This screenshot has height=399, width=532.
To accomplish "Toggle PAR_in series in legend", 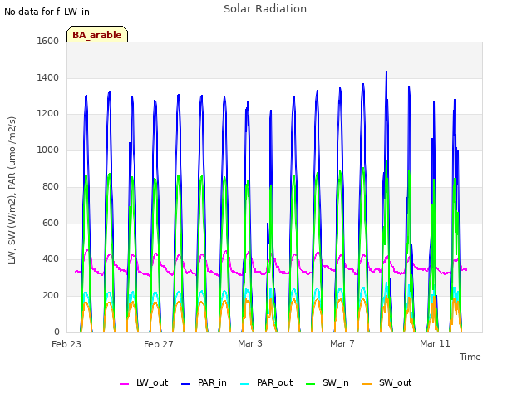I will pos(204,382).
